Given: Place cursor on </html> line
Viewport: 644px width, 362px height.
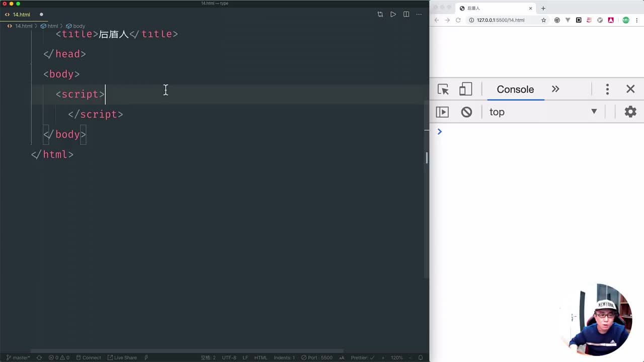Looking at the screenshot, I should coord(52,154).
